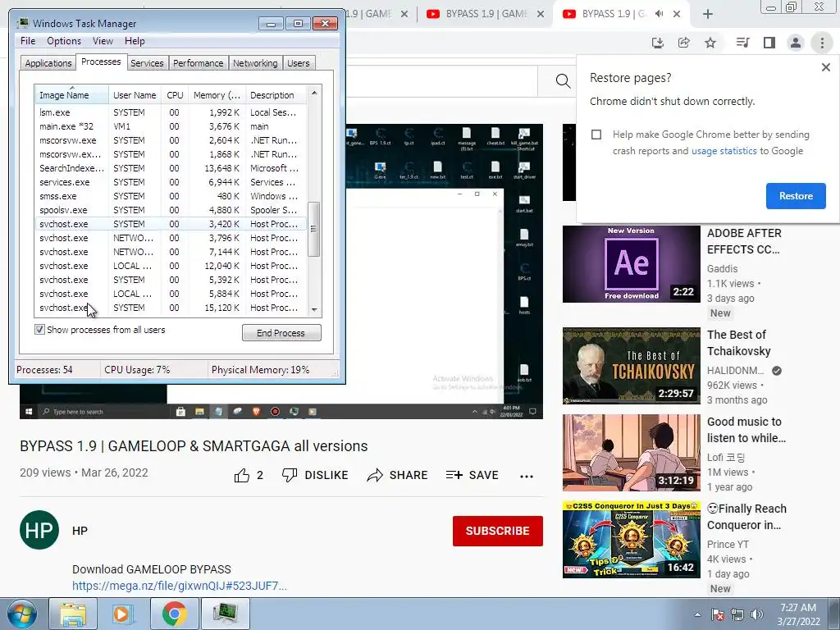The height and width of the screenshot is (630, 840).
Task: Like the video with thumbs-up icon
Action: pos(242,475)
